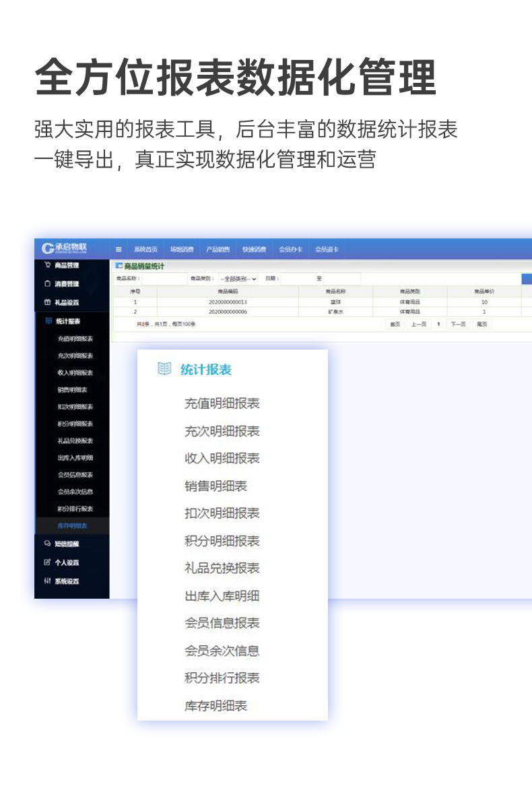
Task: Select page number 1 in pagination
Action: tap(439, 325)
